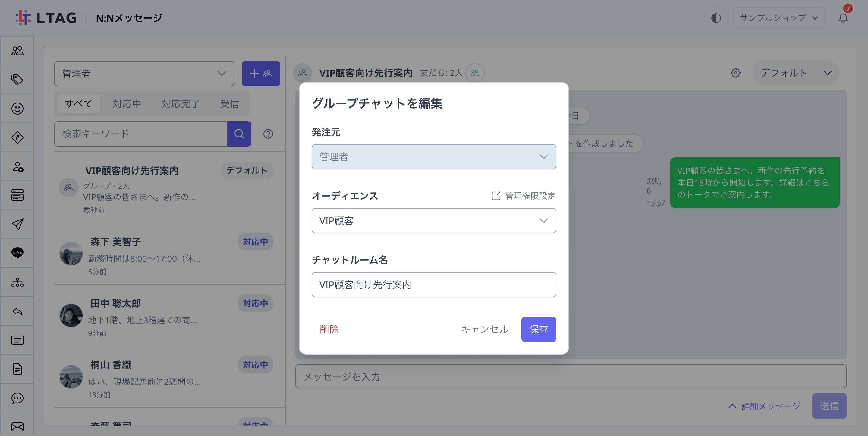This screenshot has height=436, width=868.
Task: Open the 管理権限設定 link
Action: pos(523,196)
